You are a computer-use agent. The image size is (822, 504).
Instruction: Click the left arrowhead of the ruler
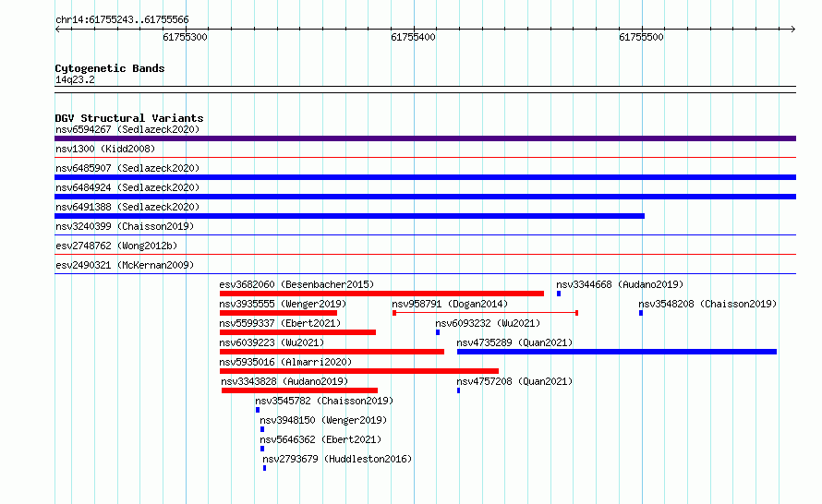click(57, 30)
